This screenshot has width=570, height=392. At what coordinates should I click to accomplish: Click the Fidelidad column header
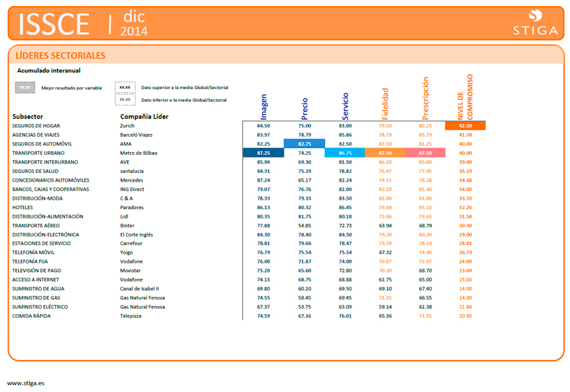click(x=386, y=104)
